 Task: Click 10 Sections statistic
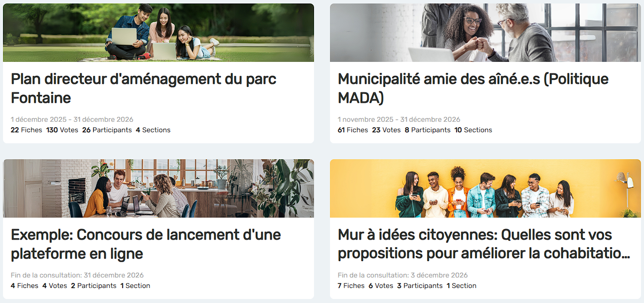(x=473, y=130)
